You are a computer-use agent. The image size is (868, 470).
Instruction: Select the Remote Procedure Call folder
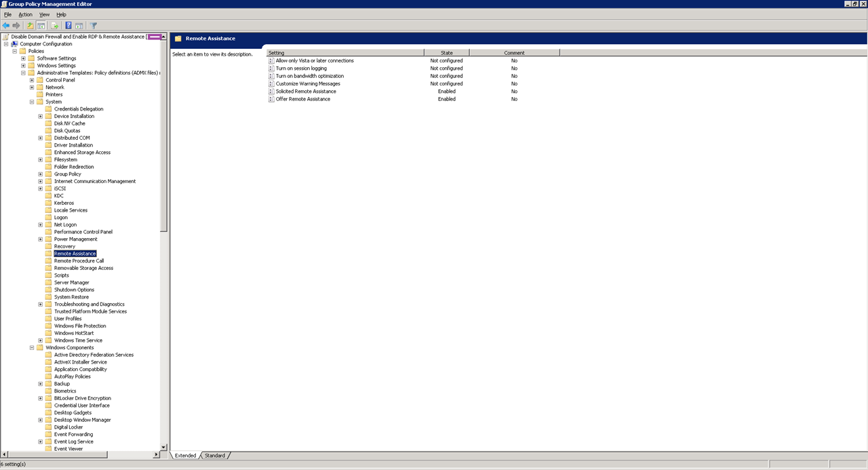pyautogui.click(x=79, y=261)
